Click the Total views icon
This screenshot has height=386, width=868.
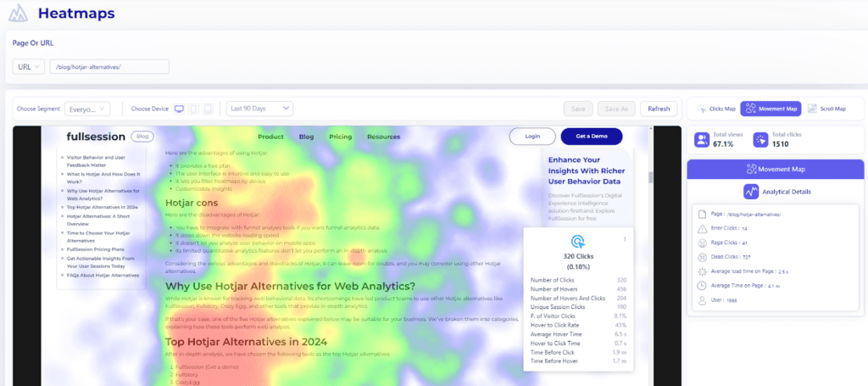[703, 140]
